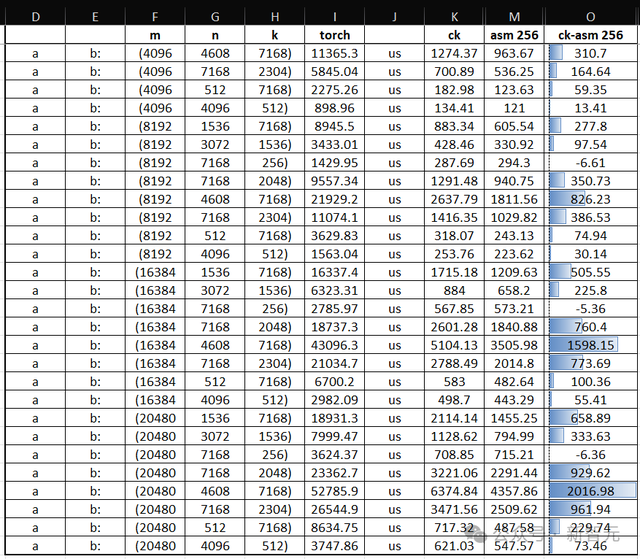Viewport: 640px width, 559px height.
Task: Click the data bar cell 2016.98
Action: pos(591,491)
